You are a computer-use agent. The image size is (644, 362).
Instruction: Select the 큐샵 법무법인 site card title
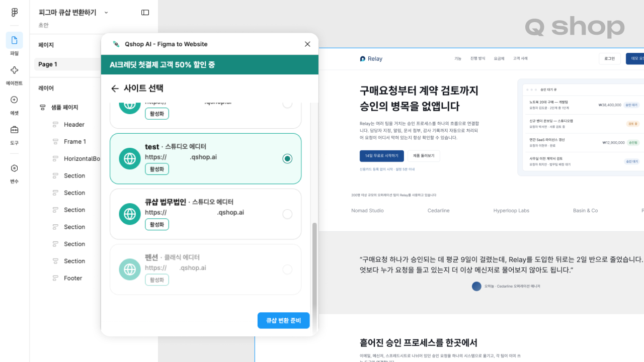click(x=166, y=202)
